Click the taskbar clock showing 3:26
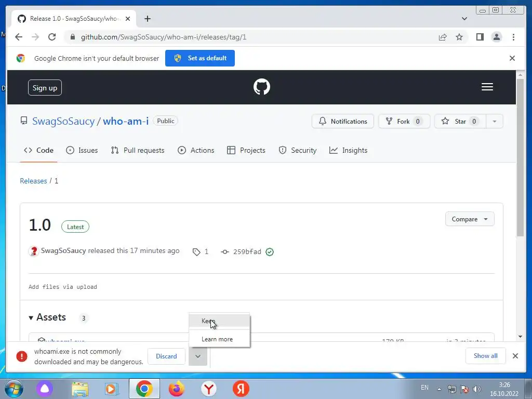Viewport: 532px width, 399px height. [x=504, y=389]
